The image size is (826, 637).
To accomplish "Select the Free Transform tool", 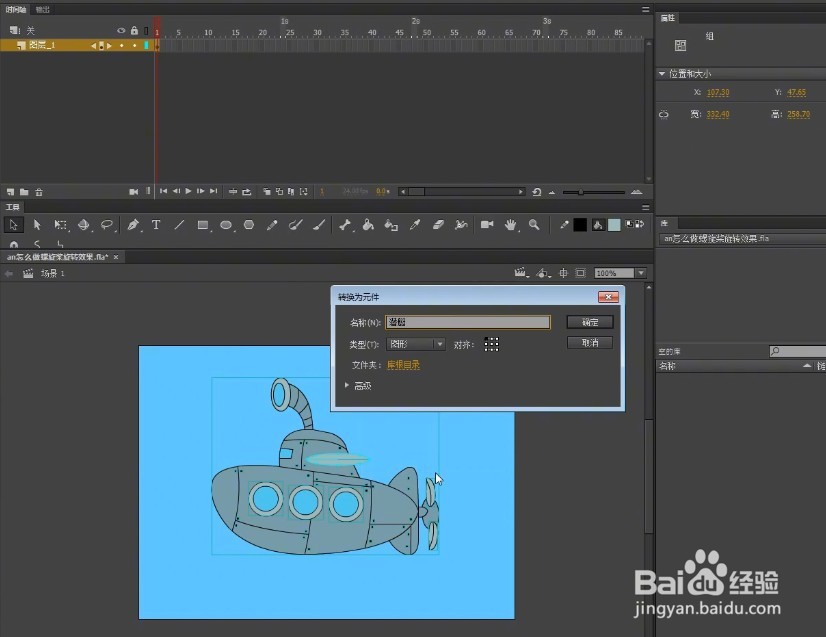I will point(60,225).
